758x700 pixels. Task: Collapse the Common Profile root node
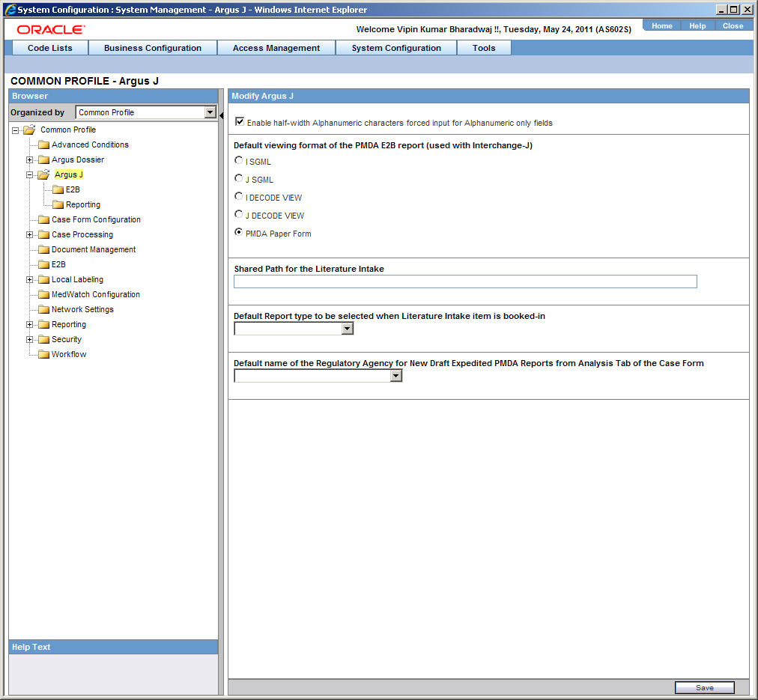[16, 130]
